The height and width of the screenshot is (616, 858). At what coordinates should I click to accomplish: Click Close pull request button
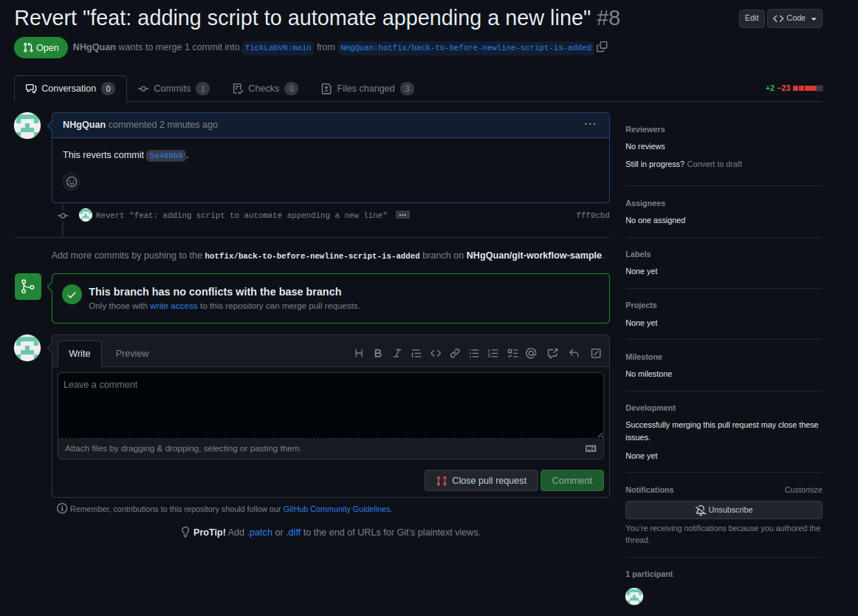(x=481, y=481)
